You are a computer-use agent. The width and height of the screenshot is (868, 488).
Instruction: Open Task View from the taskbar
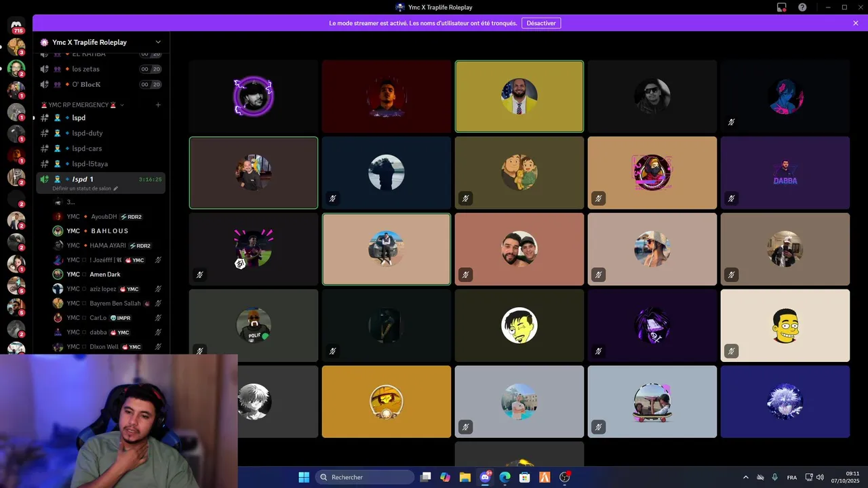coord(425,477)
